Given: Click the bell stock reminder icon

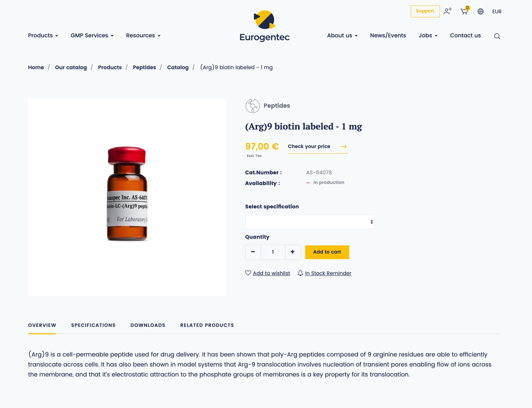Looking at the screenshot, I should 300,273.
